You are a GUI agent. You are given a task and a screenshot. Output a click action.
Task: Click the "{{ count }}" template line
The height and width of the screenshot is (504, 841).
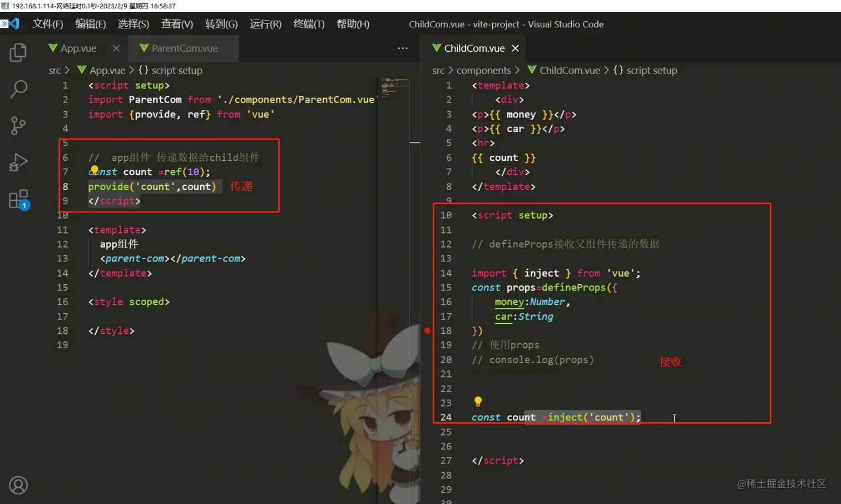(x=503, y=157)
